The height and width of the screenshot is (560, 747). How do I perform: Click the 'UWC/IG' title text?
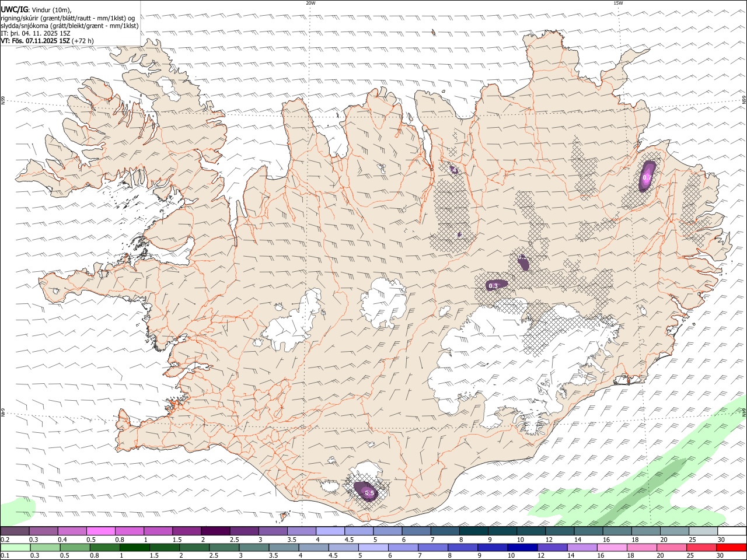coord(15,9)
